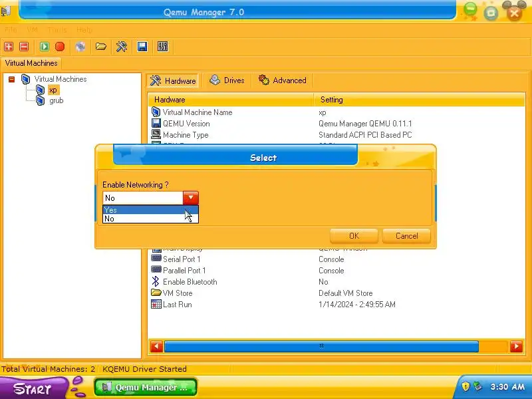532x399 pixels.
Task: Click the Last Run label
Action: coord(177,305)
